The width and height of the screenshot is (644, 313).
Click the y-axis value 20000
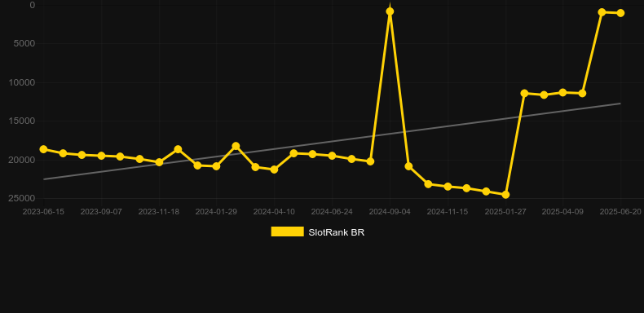click(x=22, y=160)
